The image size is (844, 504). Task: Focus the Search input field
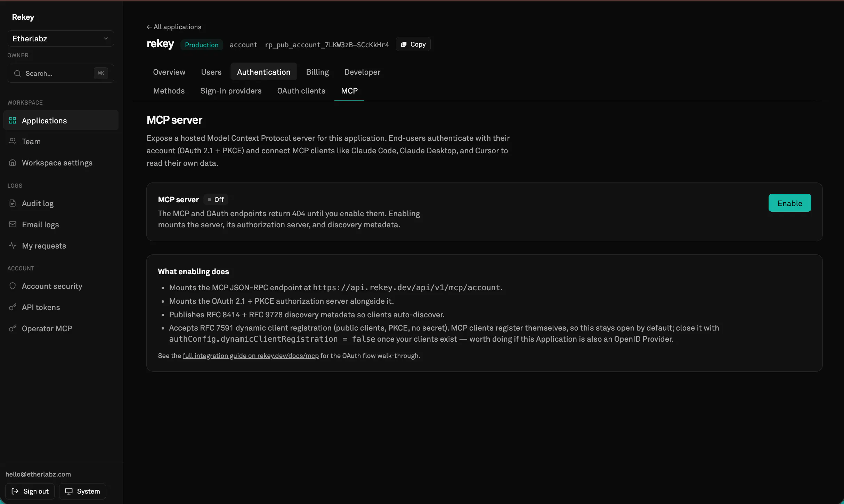click(x=61, y=73)
